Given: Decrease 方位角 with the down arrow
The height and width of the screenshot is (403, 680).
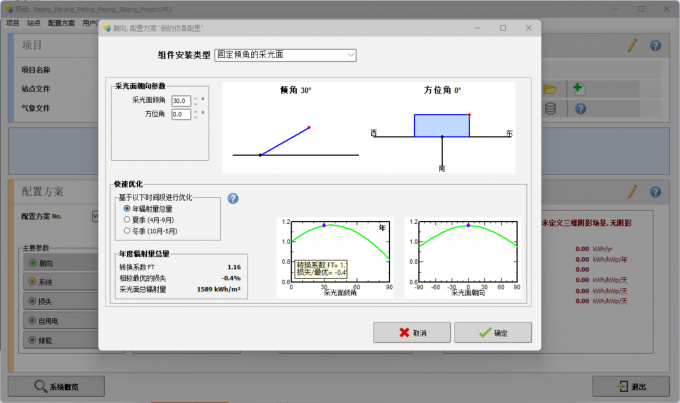Looking at the screenshot, I should point(196,117).
